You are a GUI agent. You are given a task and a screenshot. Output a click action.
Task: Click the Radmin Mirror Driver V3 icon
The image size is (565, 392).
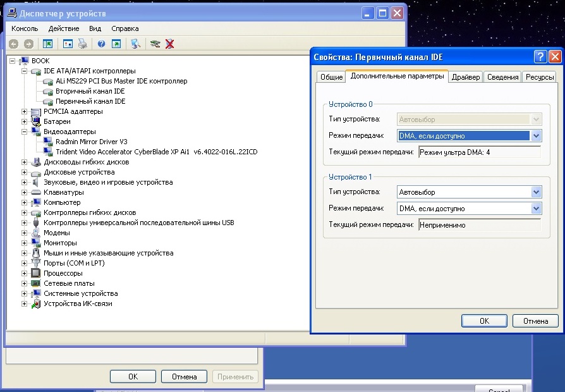coord(49,142)
